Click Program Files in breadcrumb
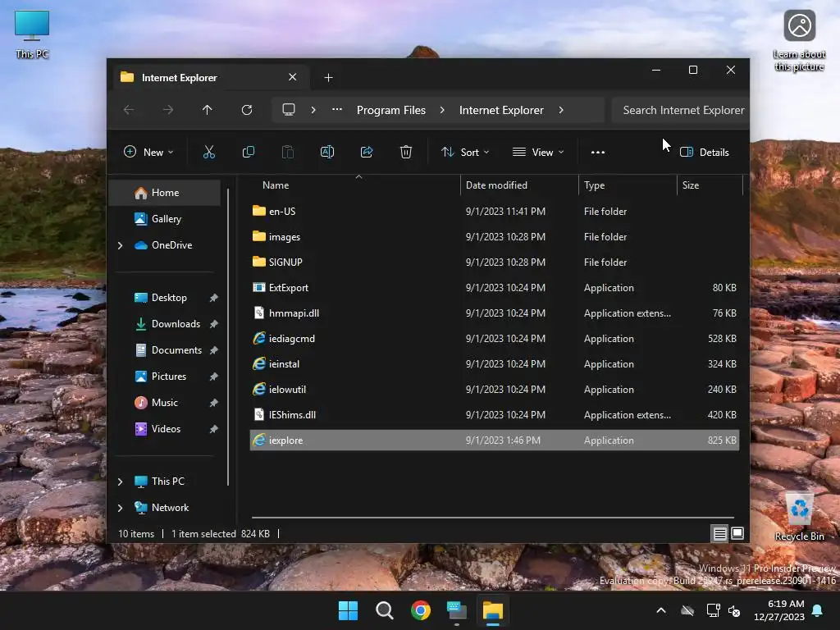Viewport: 840px width, 630px height. 391,110
